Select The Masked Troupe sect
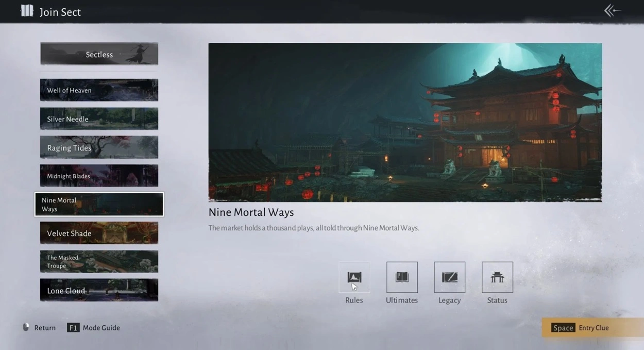 point(99,262)
